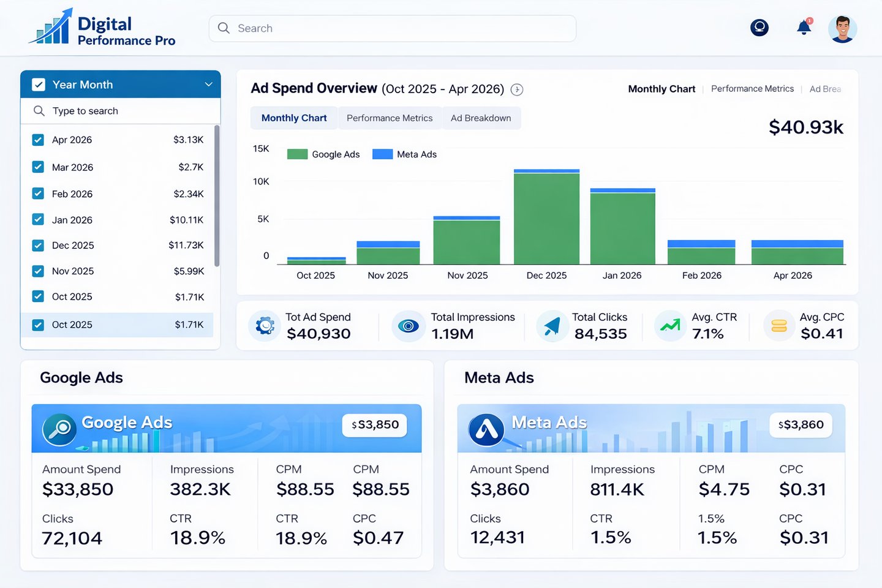Click the $2.7K amount in the Mar 2026 row
Image resolution: width=882 pixels, height=588 pixels.
191,167
